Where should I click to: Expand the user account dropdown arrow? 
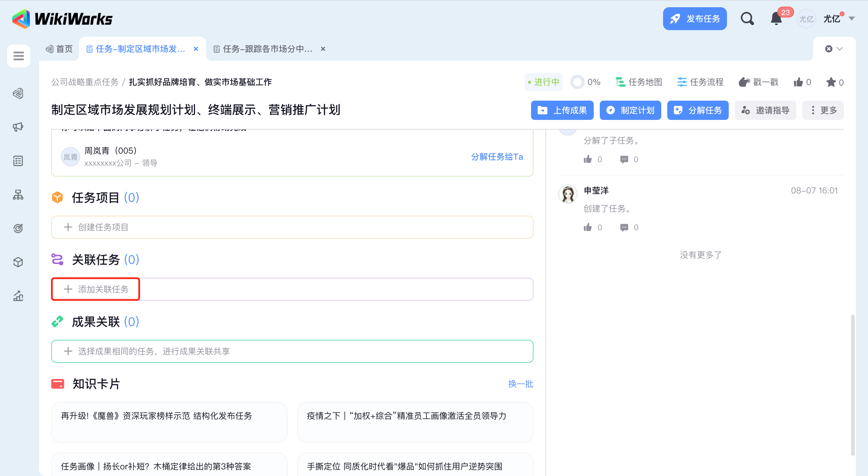(x=852, y=19)
